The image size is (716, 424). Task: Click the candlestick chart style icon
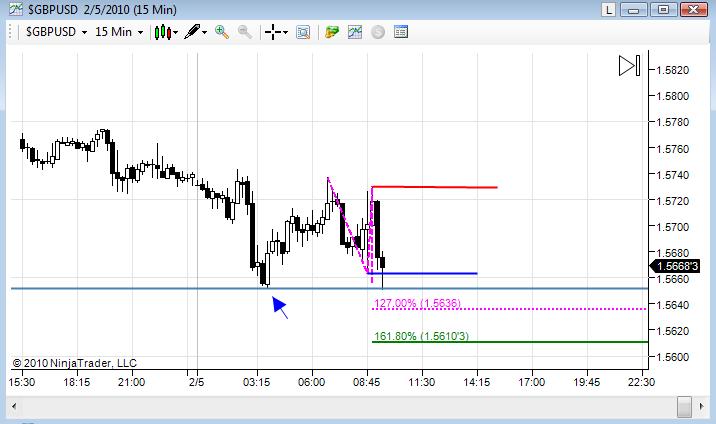tap(163, 32)
